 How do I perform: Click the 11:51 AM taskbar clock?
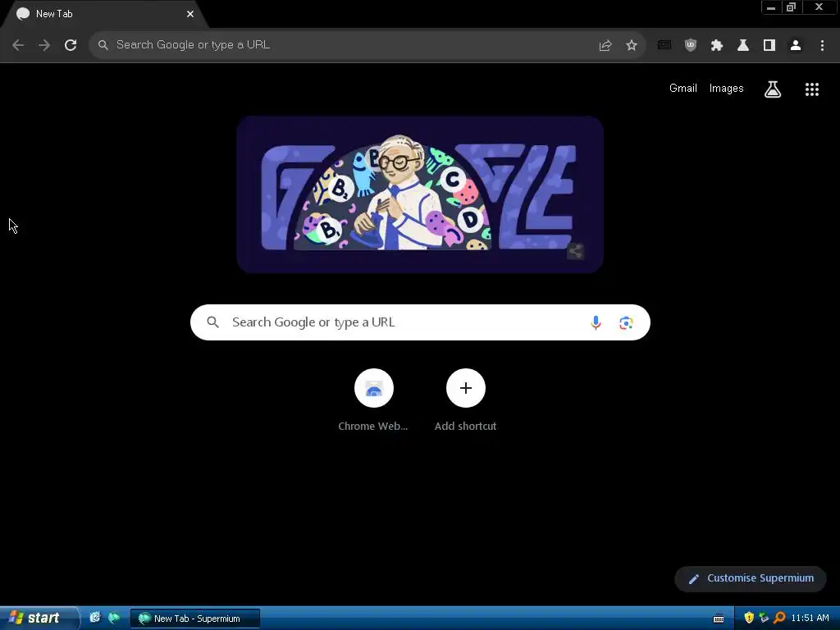pyautogui.click(x=810, y=619)
